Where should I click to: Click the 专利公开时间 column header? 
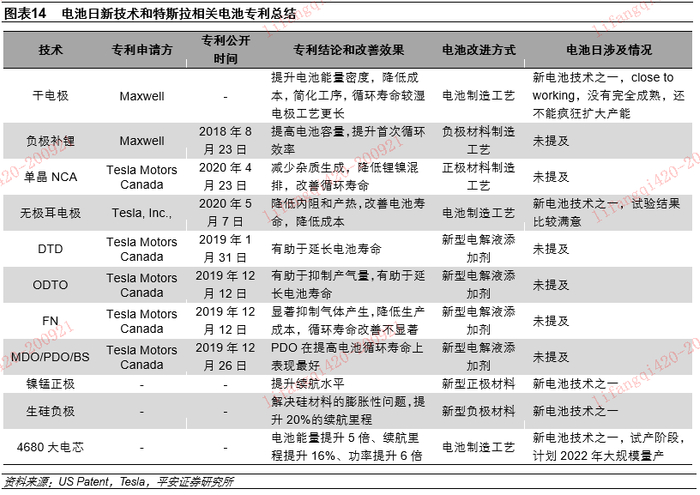(x=225, y=50)
